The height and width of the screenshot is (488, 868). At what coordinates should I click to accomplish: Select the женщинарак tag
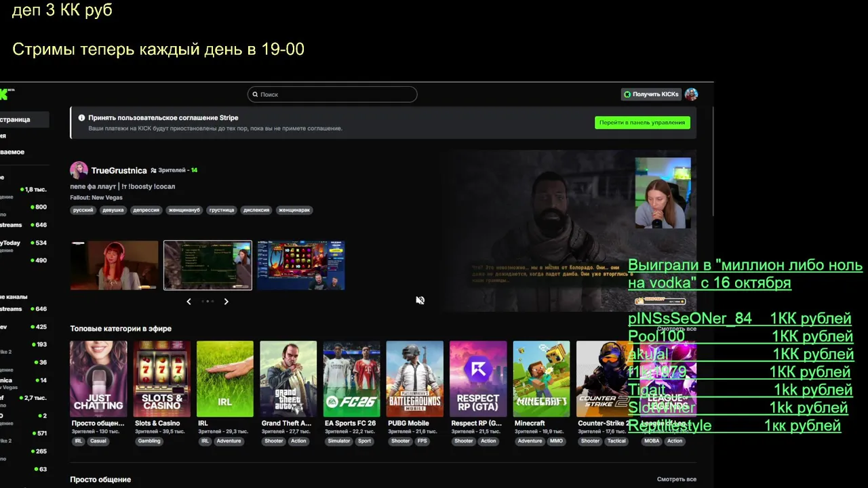[294, 210]
